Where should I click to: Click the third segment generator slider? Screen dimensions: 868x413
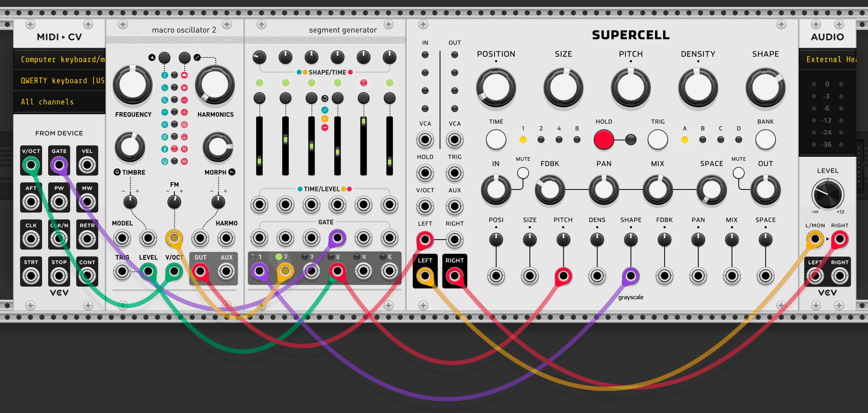[x=312, y=146]
